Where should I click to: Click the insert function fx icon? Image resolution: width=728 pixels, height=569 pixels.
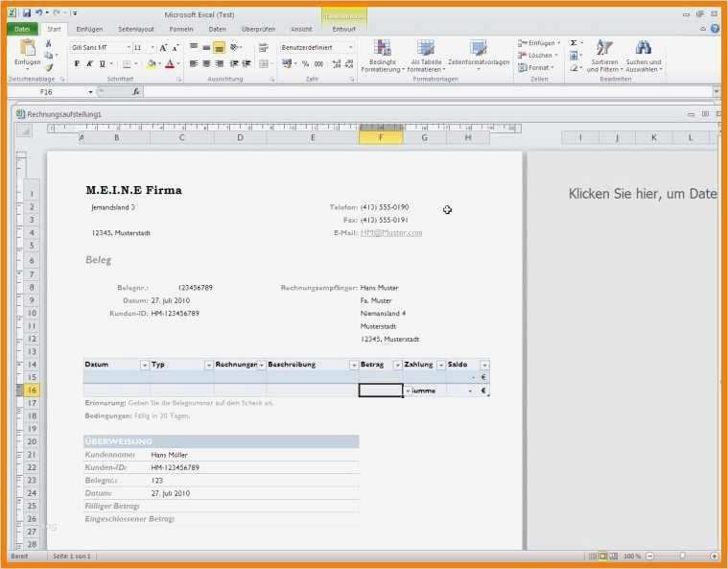[x=136, y=92]
